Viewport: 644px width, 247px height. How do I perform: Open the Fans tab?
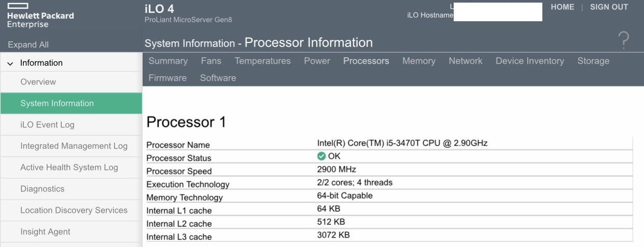tap(211, 61)
